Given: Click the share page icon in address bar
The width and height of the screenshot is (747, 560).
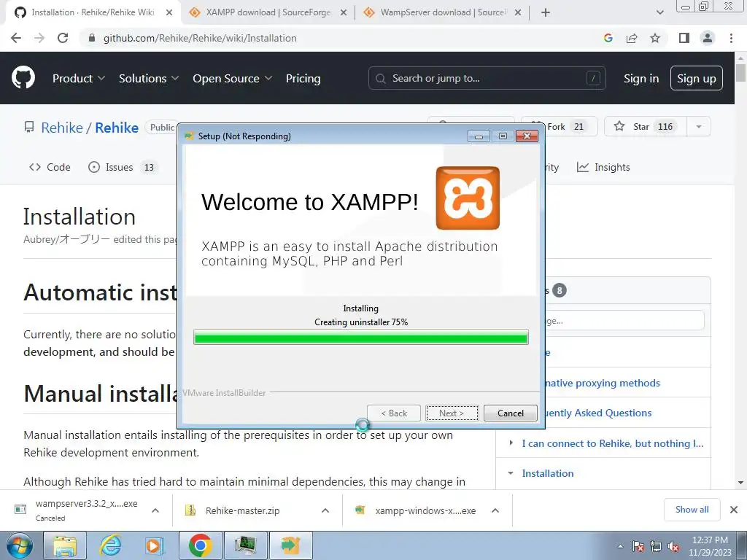Looking at the screenshot, I should (632, 38).
